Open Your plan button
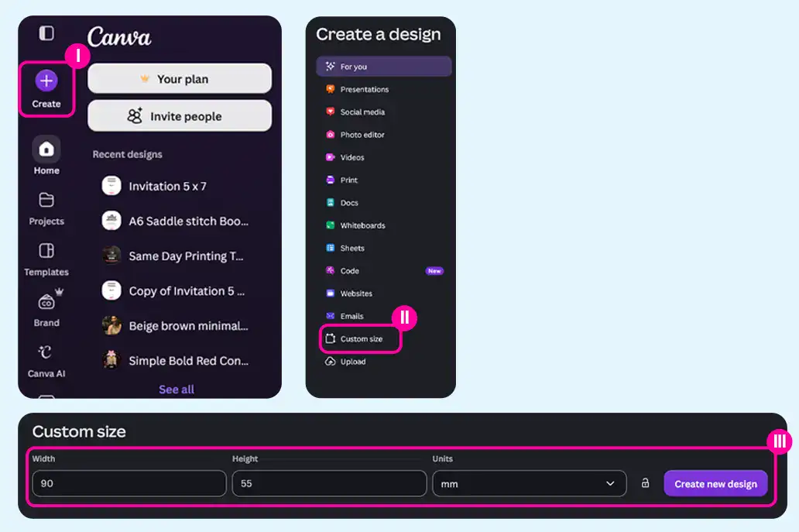 [180, 79]
